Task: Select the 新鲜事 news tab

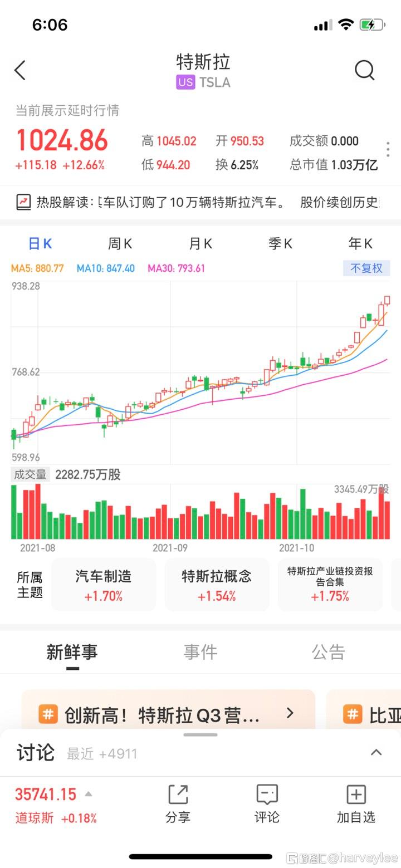Action: (72, 652)
